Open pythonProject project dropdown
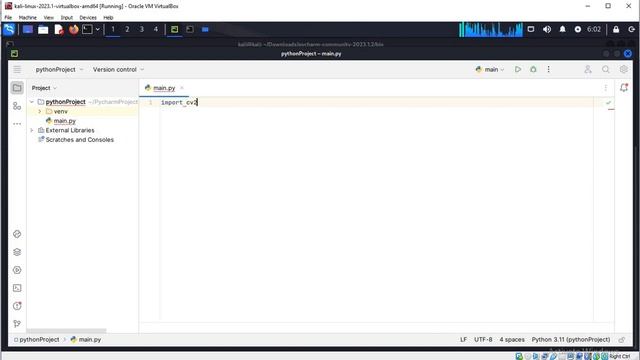This screenshot has height=360, width=640. pos(59,70)
